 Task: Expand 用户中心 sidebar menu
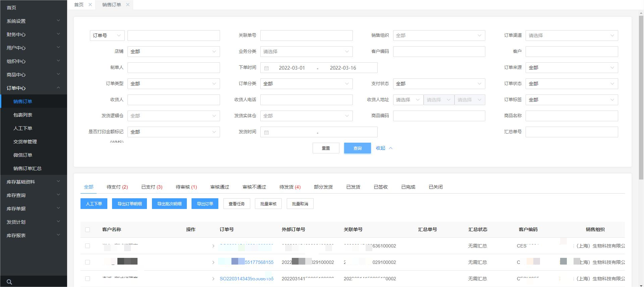(x=34, y=48)
